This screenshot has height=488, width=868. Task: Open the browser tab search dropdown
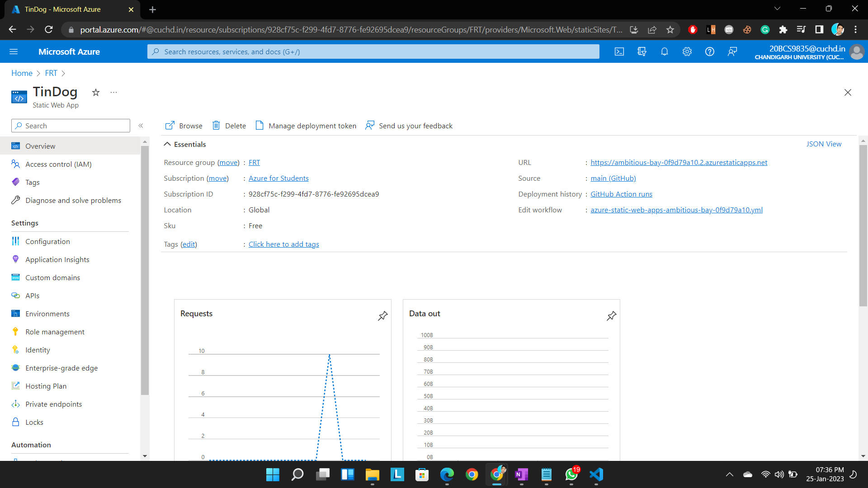[x=777, y=8]
